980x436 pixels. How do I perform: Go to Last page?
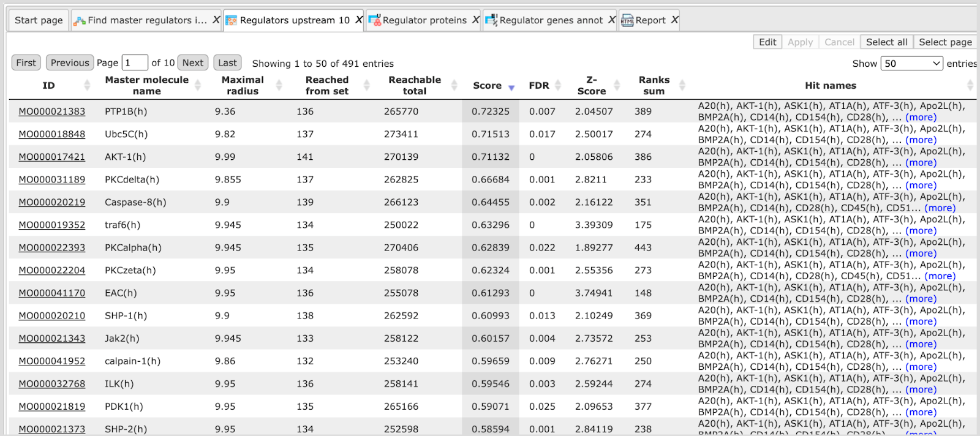[x=227, y=62]
